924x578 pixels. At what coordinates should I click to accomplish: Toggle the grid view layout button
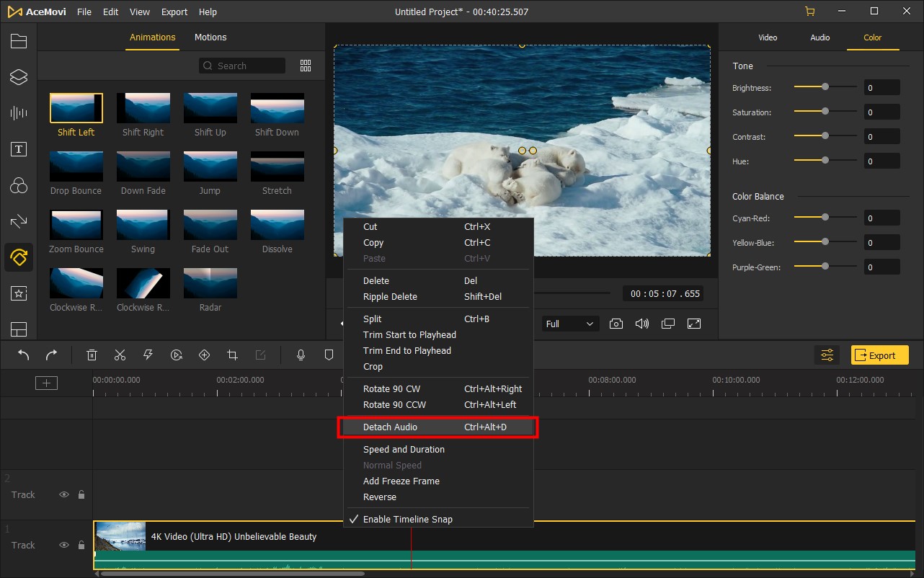(x=306, y=66)
